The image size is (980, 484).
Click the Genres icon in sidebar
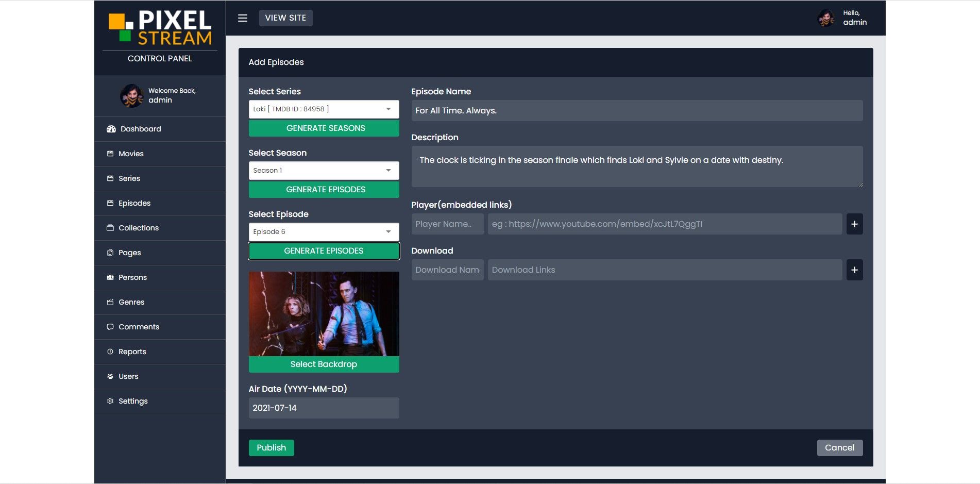tap(110, 302)
